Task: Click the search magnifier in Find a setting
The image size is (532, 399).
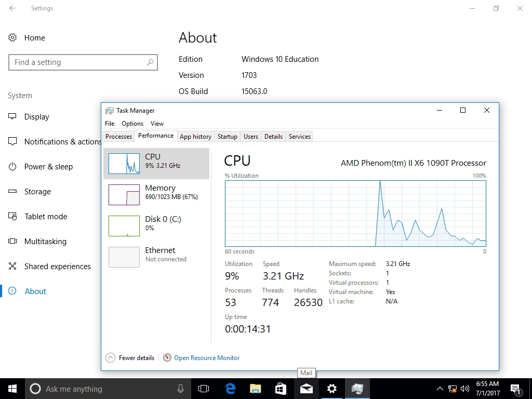Action: 150,62
